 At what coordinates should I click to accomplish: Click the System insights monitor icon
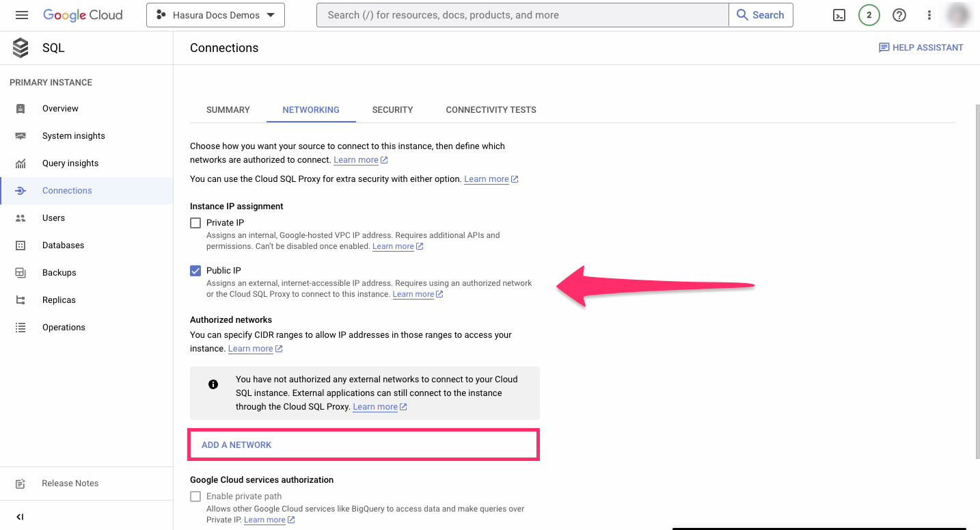click(x=21, y=136)
